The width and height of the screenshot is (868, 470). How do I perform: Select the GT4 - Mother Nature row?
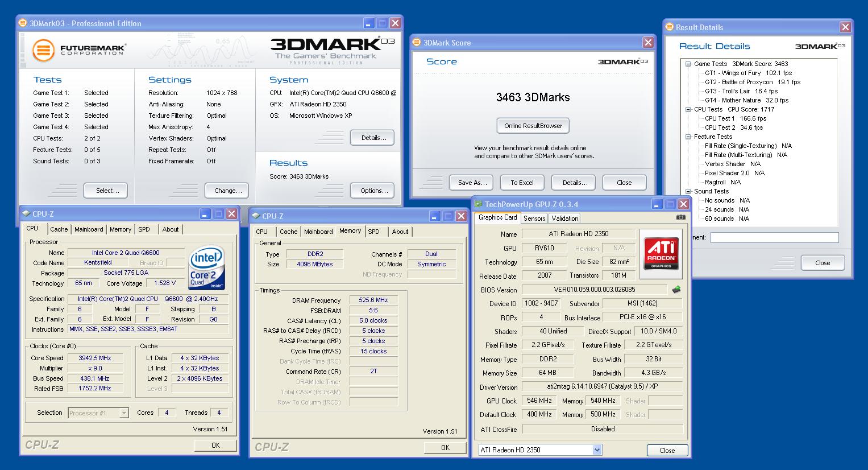(747, 100)
